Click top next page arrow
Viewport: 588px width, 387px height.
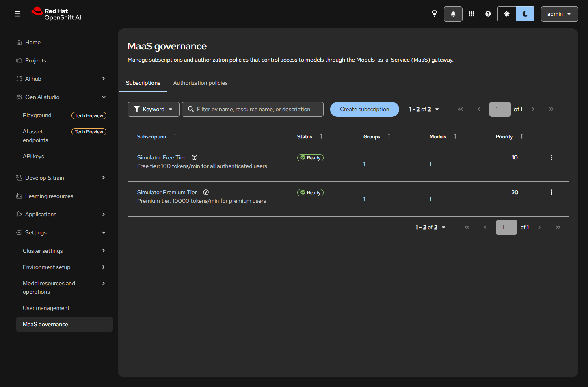pyautogui.click(x=533, y=109)
